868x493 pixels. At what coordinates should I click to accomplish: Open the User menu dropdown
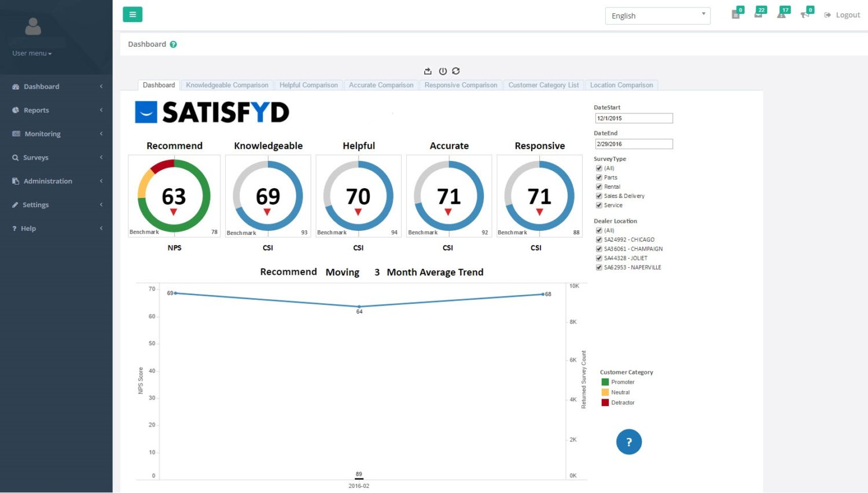point(32,53)
